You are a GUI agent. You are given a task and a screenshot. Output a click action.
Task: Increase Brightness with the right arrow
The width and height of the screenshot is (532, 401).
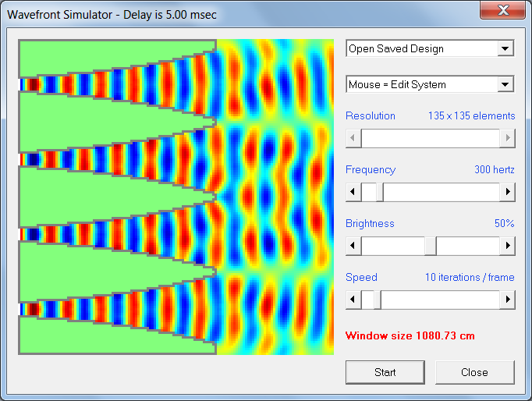click(x=507, y=246)
